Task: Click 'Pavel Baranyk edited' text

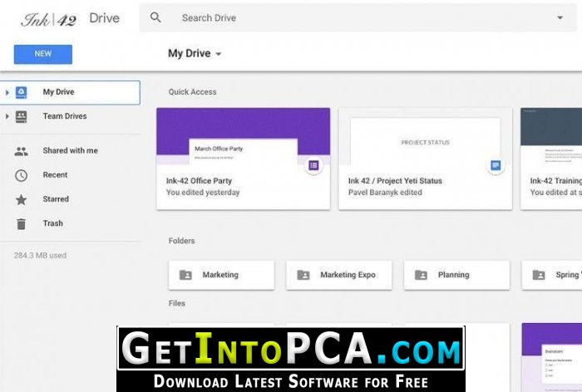Action: click(x=385, y=193)
